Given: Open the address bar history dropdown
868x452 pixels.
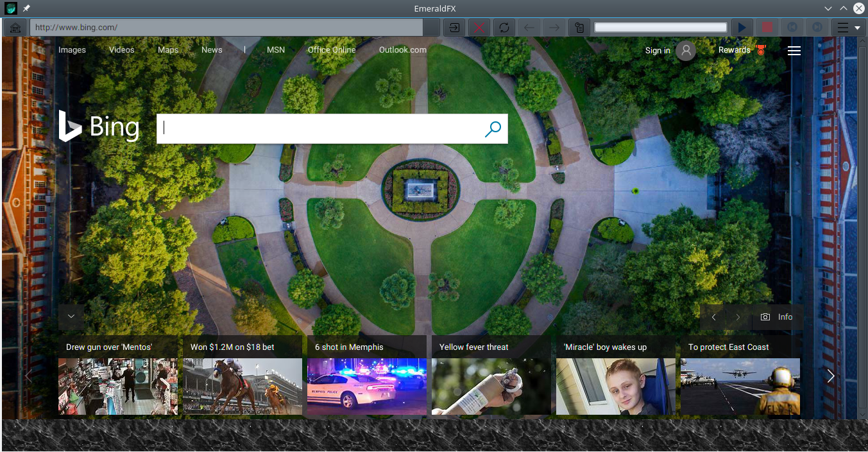Looking at the screenshot, I should point(432,28).
